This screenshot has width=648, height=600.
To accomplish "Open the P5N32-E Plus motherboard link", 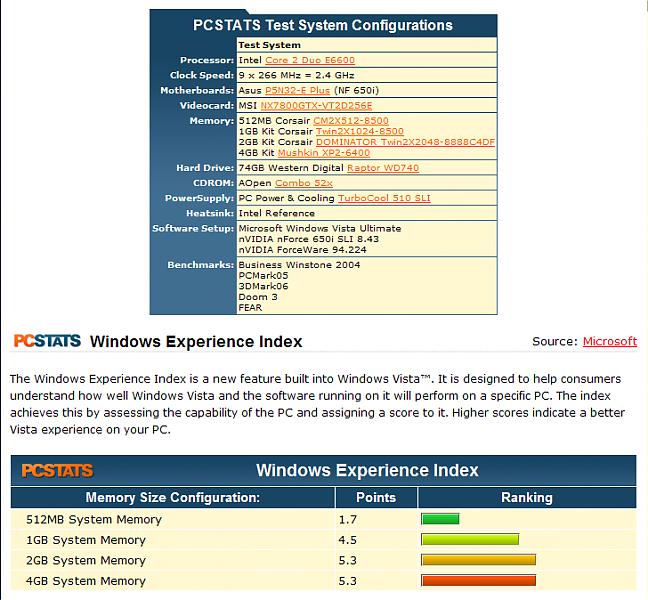I will (298, 90).
